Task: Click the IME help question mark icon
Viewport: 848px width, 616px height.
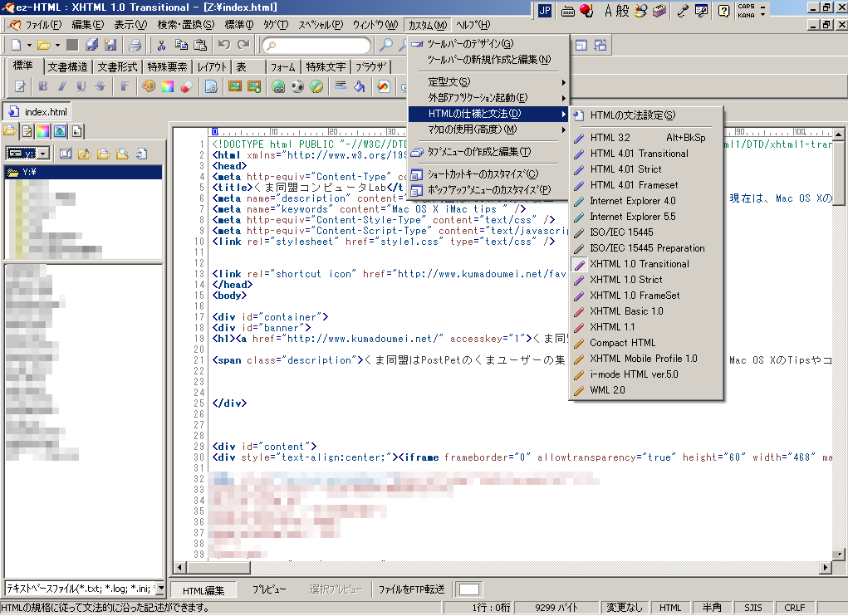Action: pos(723,11)
